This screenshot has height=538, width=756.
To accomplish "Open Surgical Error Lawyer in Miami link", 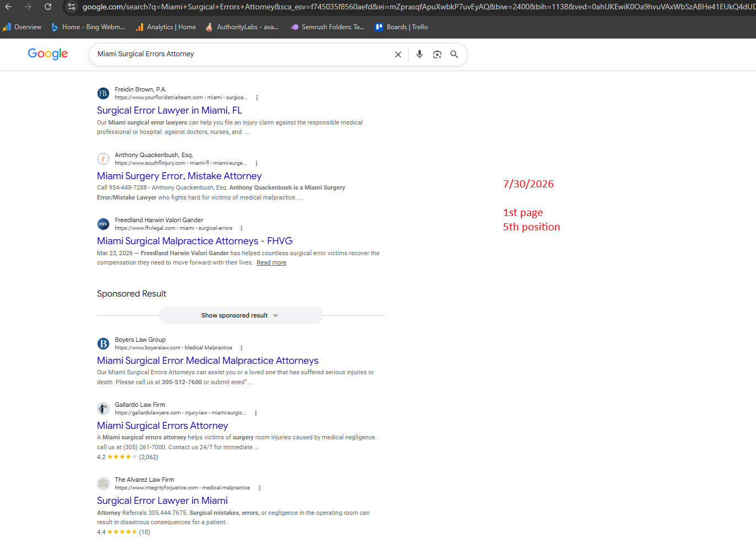I will click(x=162, y=501).
